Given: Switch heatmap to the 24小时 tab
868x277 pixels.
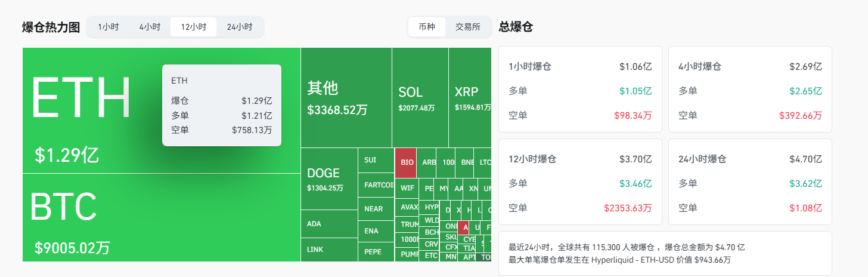Looking at the screenshot, I should click(239, 27).
